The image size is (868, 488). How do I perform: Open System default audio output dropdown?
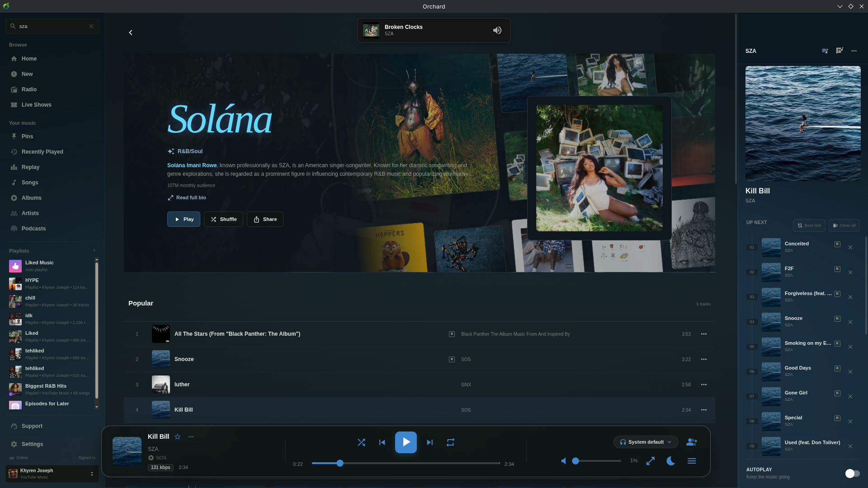[646, 442]
